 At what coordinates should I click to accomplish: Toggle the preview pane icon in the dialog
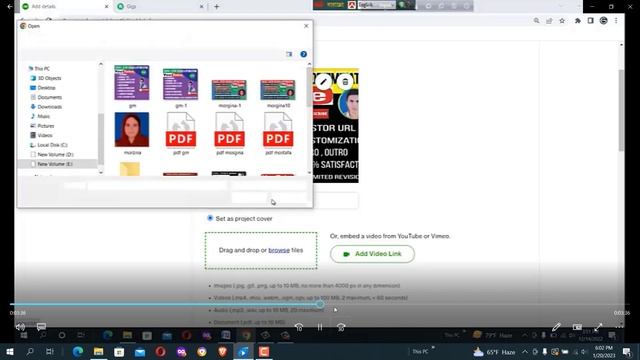coord(289,54)
